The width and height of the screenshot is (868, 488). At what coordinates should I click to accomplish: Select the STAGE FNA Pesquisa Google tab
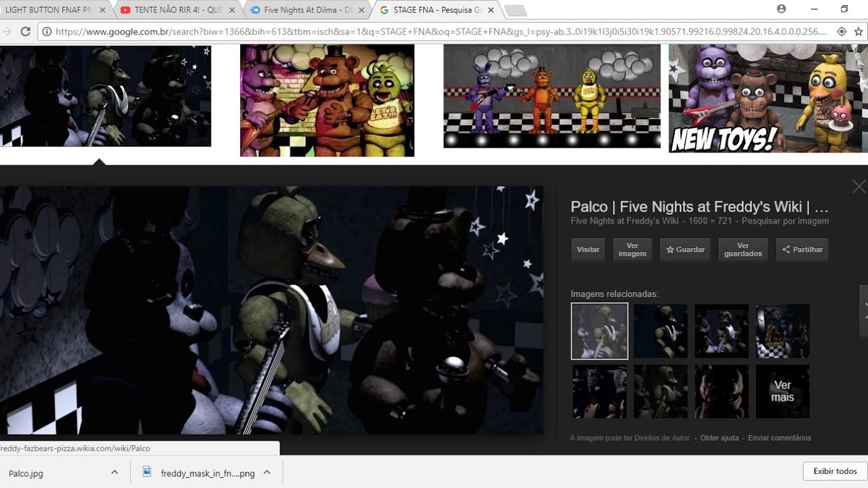[x=437, y=10]
